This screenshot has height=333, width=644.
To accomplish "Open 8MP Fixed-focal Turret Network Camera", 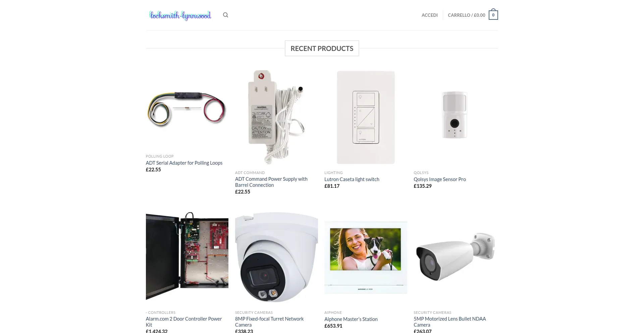I will 269,322.
